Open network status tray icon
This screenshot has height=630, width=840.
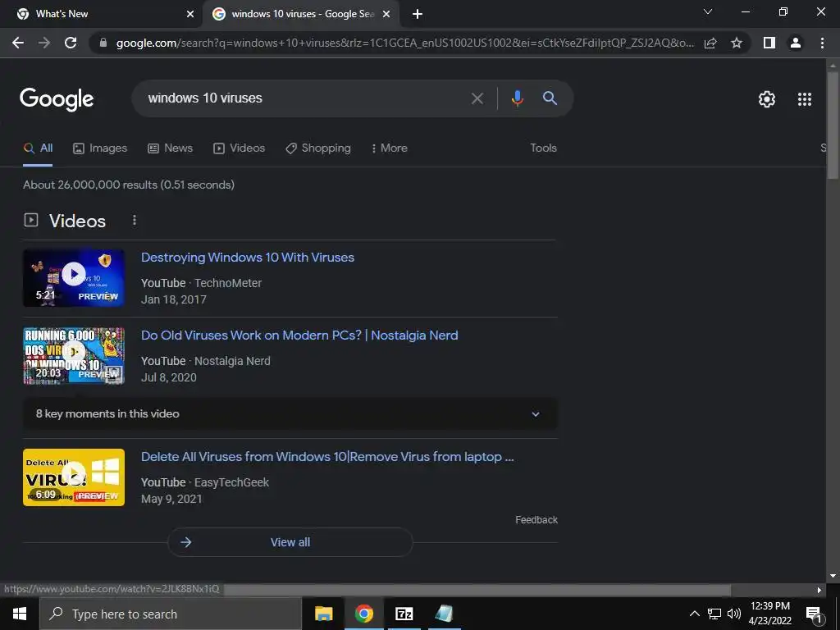click(x=714, y=614)
